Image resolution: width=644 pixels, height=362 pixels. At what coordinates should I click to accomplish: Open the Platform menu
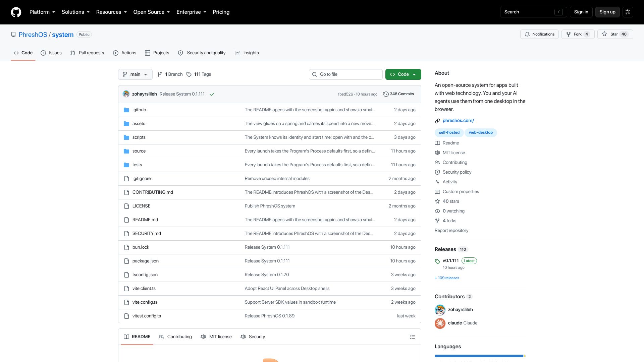tap(42, 12)
